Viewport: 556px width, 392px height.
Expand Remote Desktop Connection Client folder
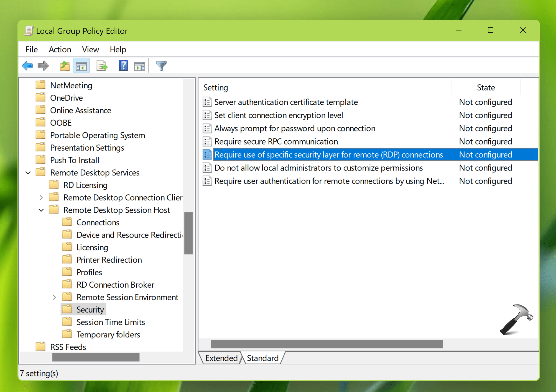tap(41, 198)
